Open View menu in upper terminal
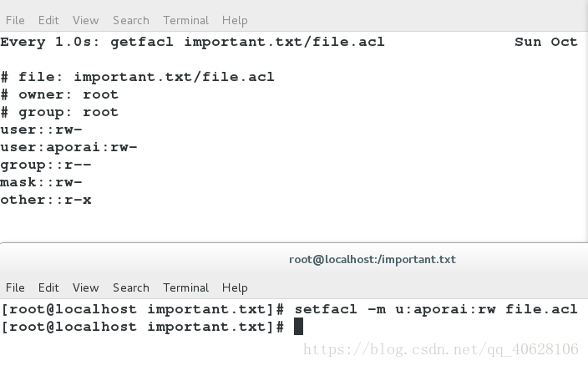 click(x=85, y=20)
